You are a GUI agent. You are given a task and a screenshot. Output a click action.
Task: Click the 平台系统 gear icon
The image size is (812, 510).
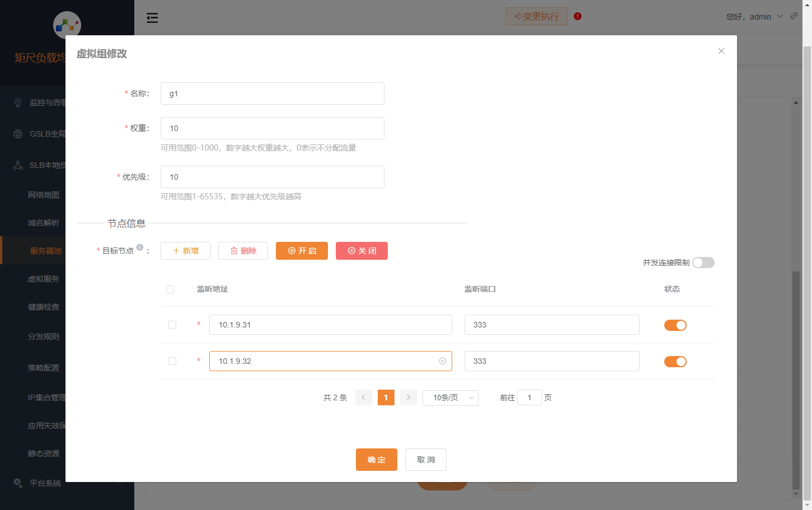tap(18, 483)
